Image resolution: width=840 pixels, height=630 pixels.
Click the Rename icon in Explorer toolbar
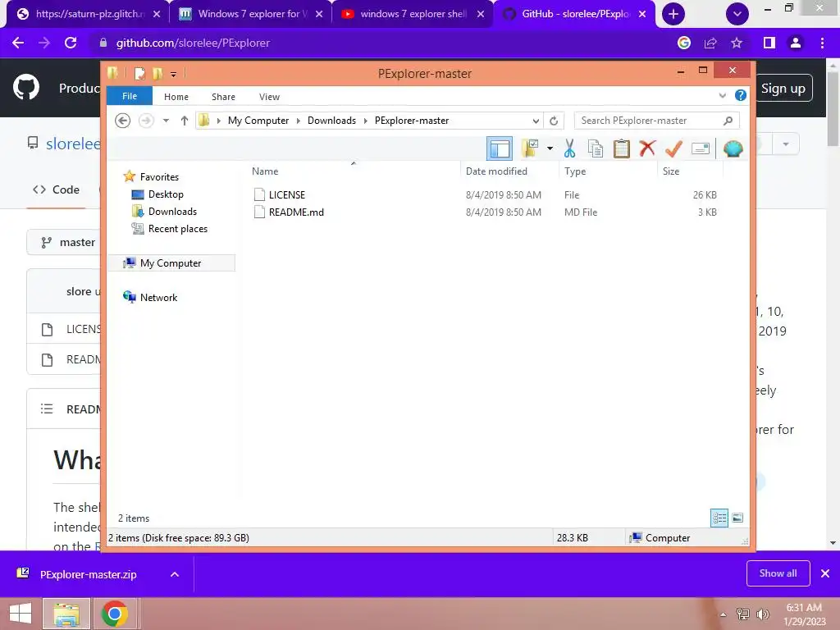(701, 148)
